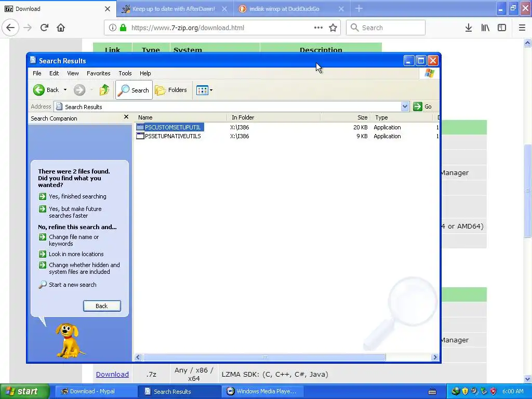
Task: Start a new search
Action: point(72,285)
